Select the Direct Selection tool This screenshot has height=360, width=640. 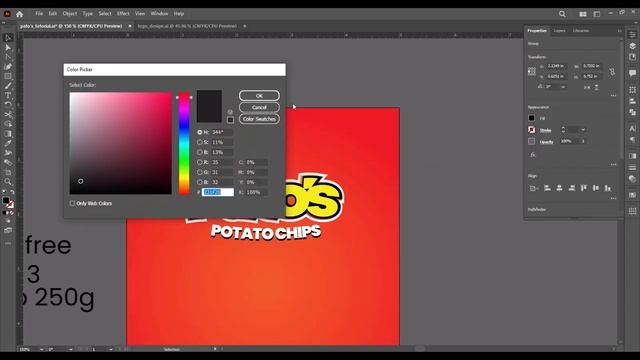click(8, 48)
